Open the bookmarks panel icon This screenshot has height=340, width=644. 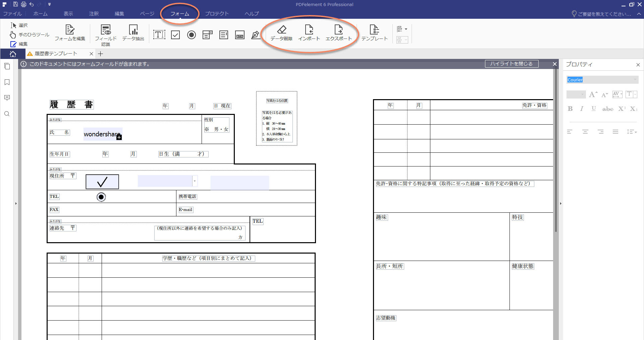(7, 82)
